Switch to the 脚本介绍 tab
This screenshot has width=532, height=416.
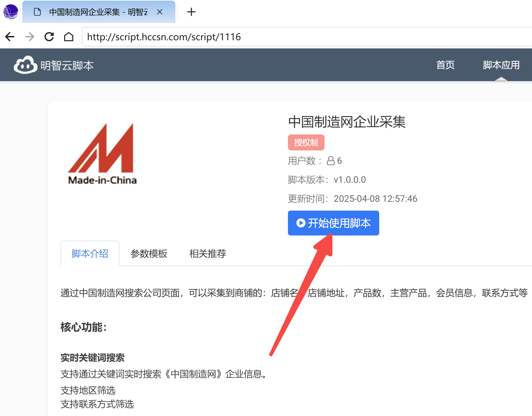(90, 254)
